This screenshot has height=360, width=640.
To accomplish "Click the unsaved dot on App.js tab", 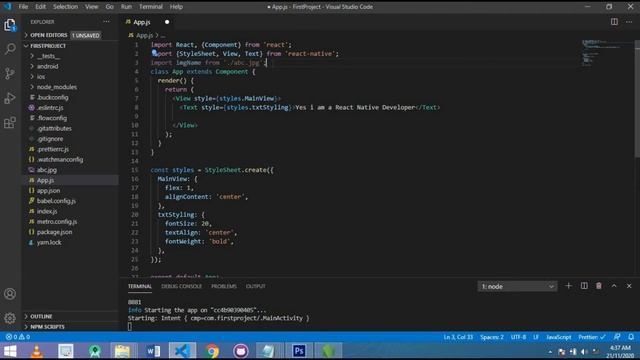I will pos(167,22).
